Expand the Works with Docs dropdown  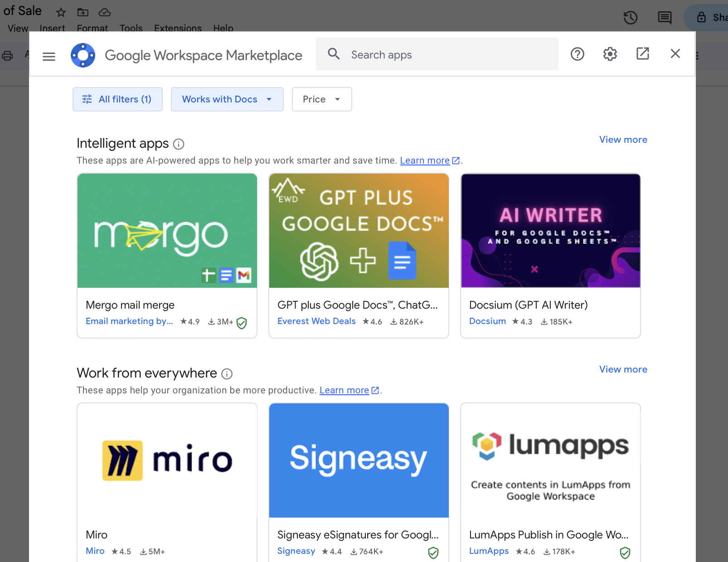[x=227, y=99]
